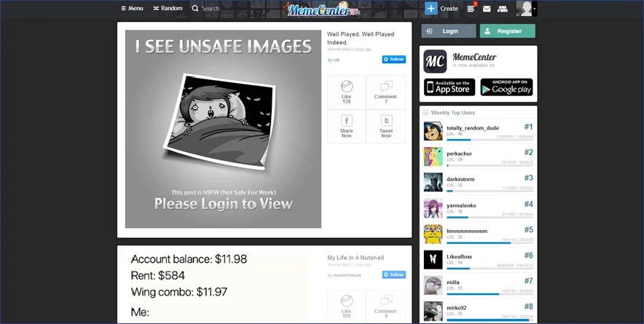
Task: Open the Menu hamburger item
Action: tap(133, 8)
